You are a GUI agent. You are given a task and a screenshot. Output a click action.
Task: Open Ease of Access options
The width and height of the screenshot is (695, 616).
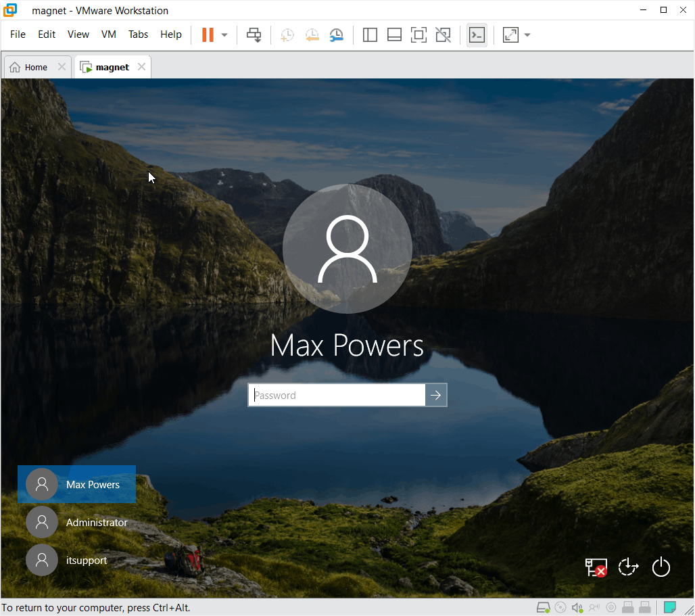628,567
